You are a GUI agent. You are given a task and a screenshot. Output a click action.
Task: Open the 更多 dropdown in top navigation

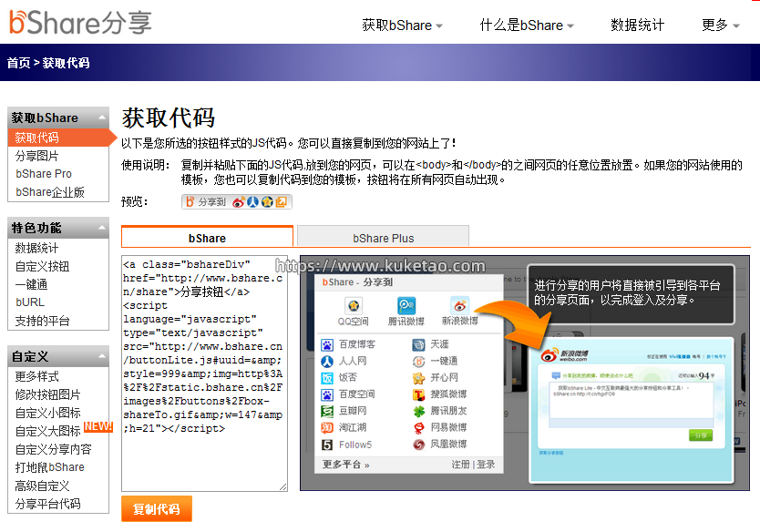click(x=721, y=26)
